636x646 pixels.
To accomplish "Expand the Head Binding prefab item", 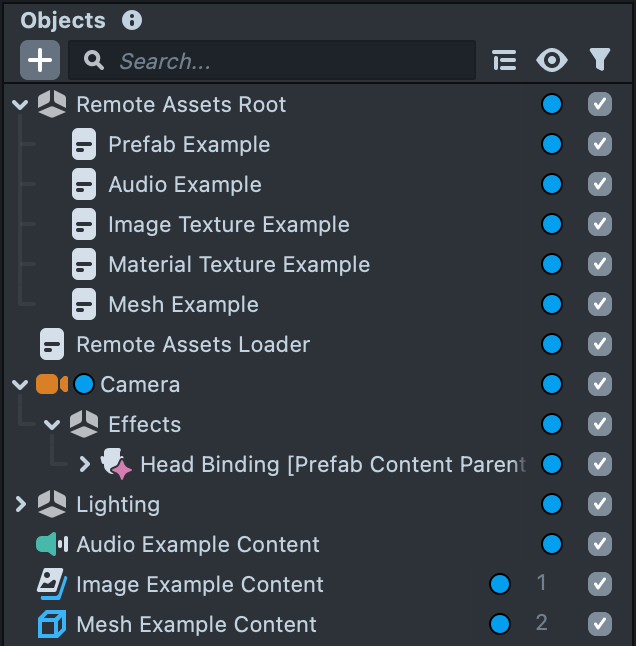I will 84,464.
